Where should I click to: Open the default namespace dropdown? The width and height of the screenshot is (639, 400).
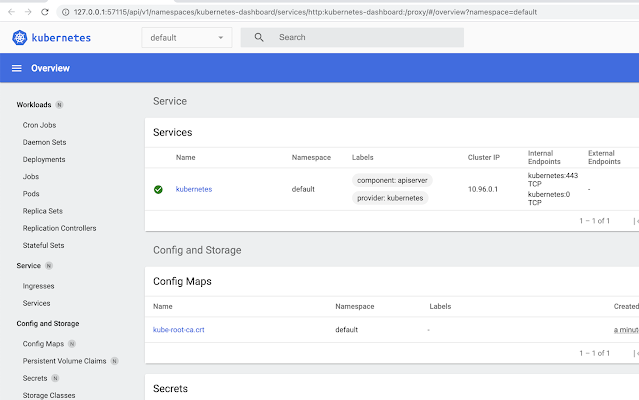pyautogui.click(x=187, y=37)
